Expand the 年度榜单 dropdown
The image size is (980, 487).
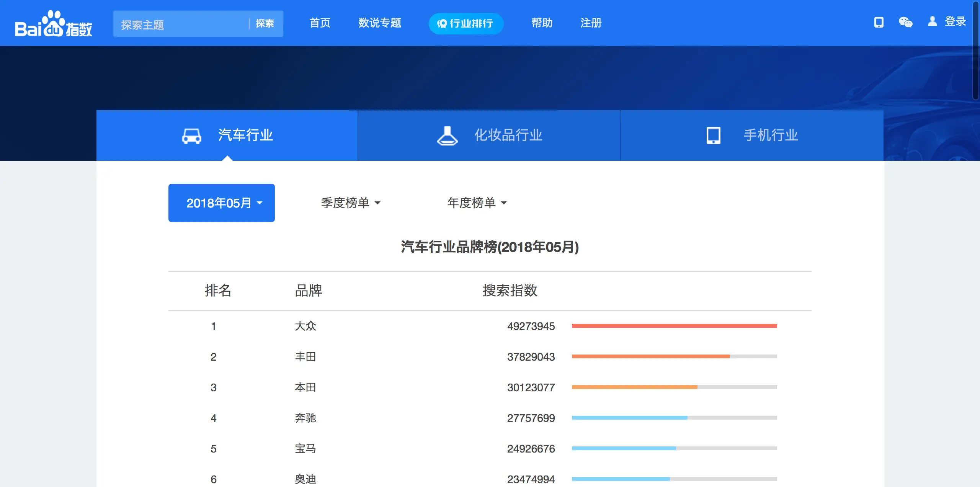(x=477, y=203)
